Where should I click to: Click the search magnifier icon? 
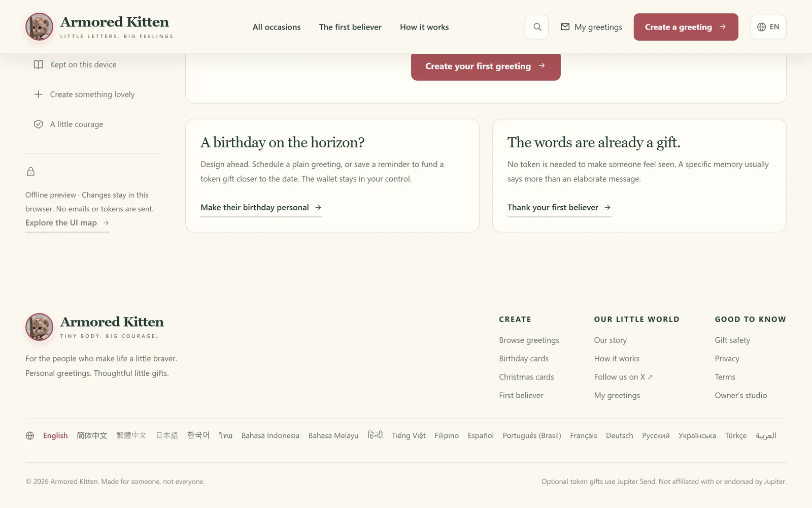[x=537, y=27]
